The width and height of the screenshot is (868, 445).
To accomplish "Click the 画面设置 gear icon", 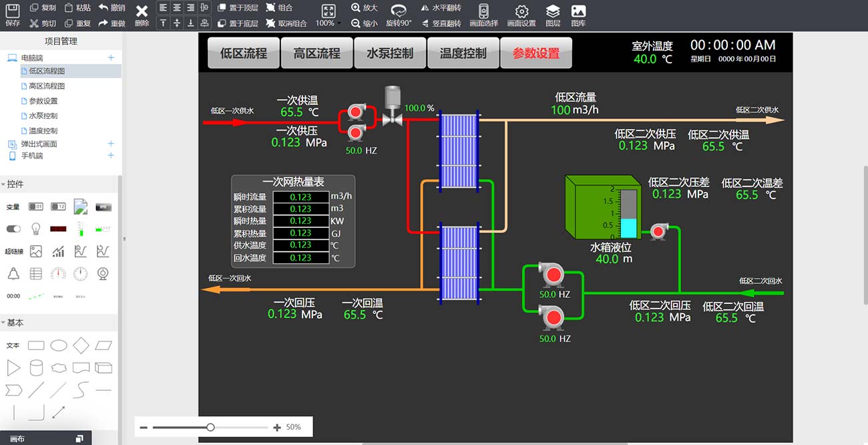I will click(x=521, y=11).
